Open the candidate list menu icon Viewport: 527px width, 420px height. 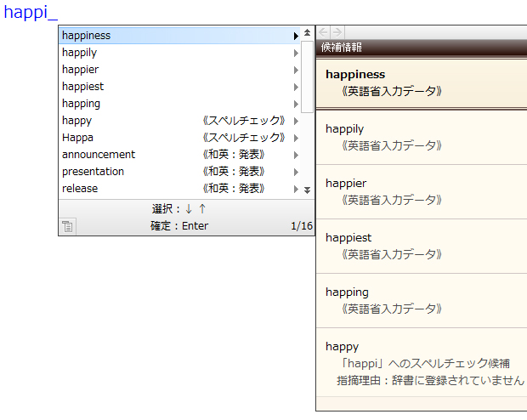tap(67, 226)
